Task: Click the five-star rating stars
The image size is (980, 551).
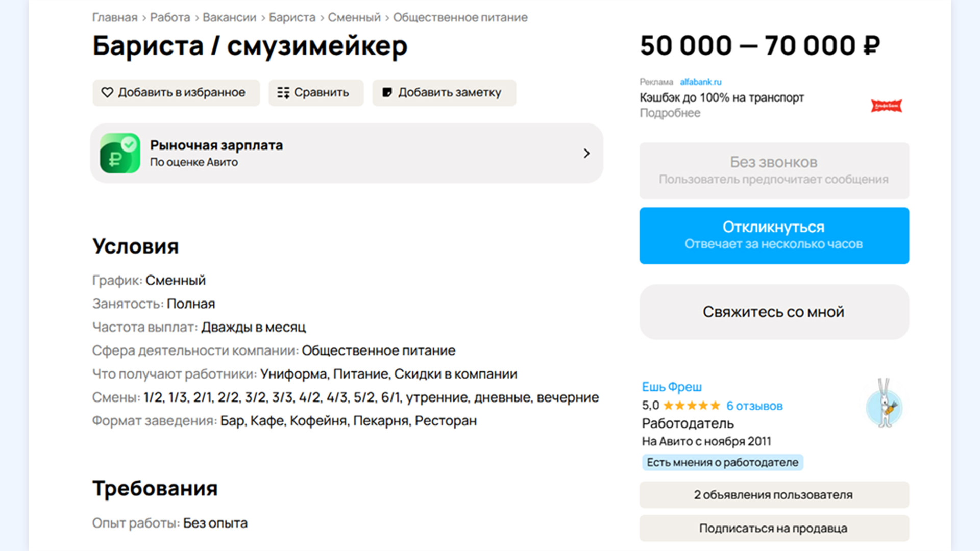Action: point(692,406)
